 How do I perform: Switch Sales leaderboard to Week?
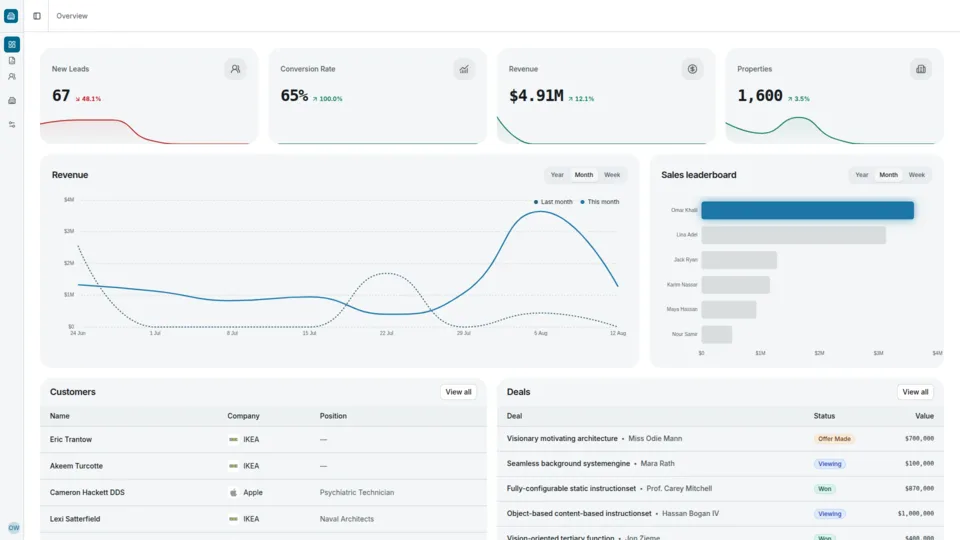tap(917, 175)
